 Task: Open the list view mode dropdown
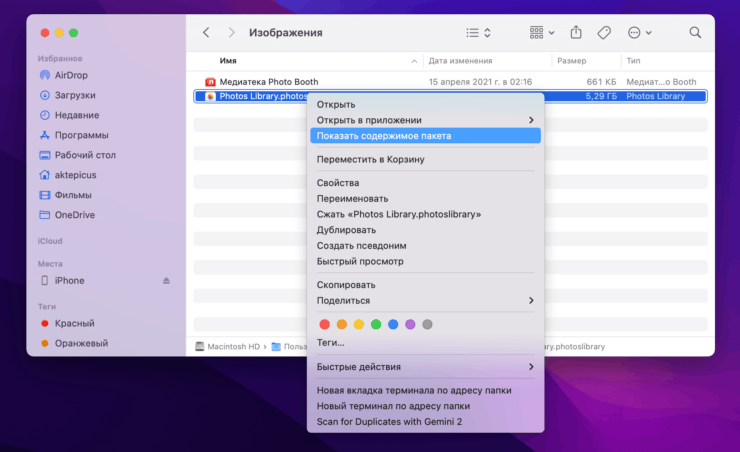coord(479,33)
